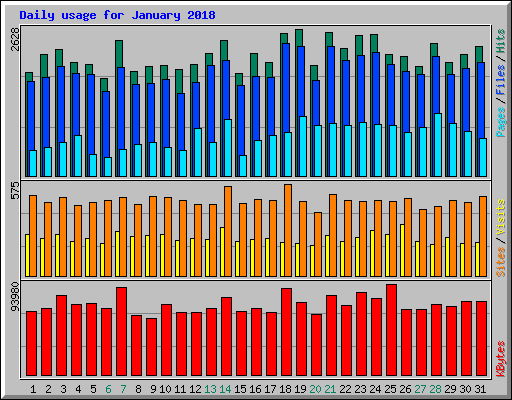Select the cyan Pages bar for day 12

198,153
